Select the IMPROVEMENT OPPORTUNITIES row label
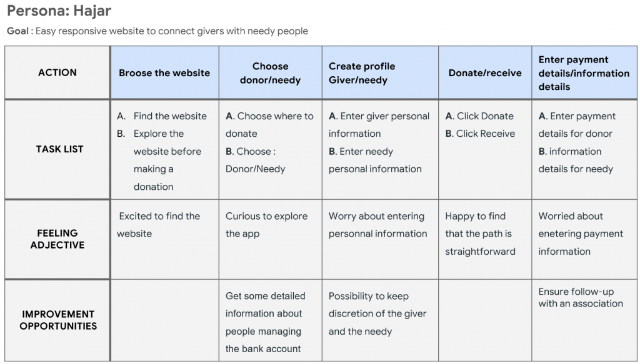 tap(58, 320)
